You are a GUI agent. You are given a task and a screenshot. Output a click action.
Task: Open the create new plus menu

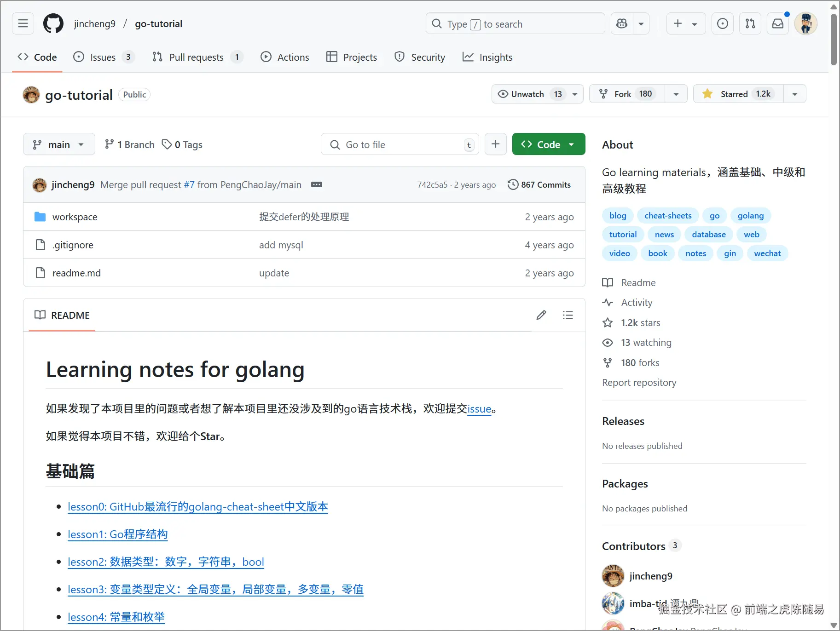686,23
